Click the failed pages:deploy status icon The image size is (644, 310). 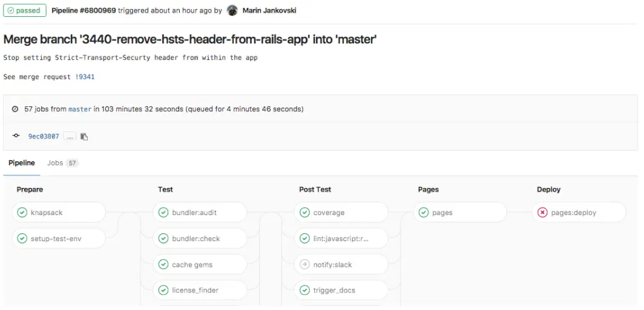pos(542,213)
